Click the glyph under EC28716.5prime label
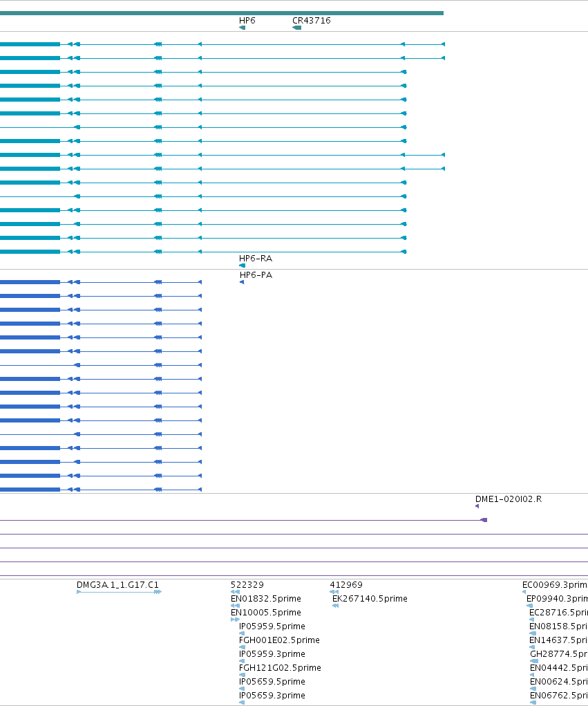This screenshot has width=588, height=706. click(532, 620)
